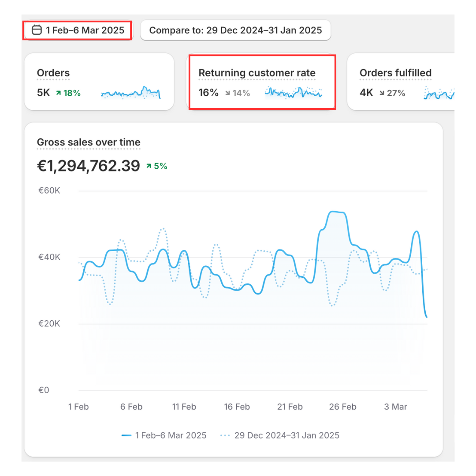Click the calendar icon in date picker
The image size is (476, 476).
click(x=37, y=30)
